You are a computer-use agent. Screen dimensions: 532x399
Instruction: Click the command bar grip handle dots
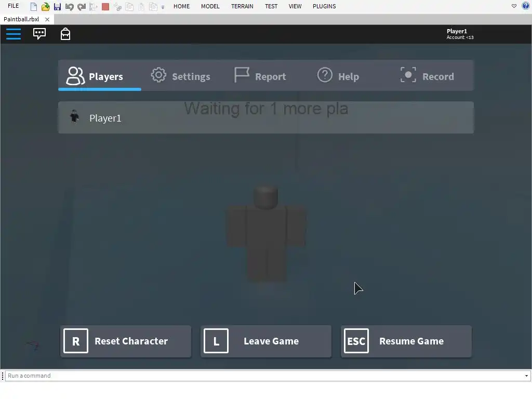coord(3,376)
